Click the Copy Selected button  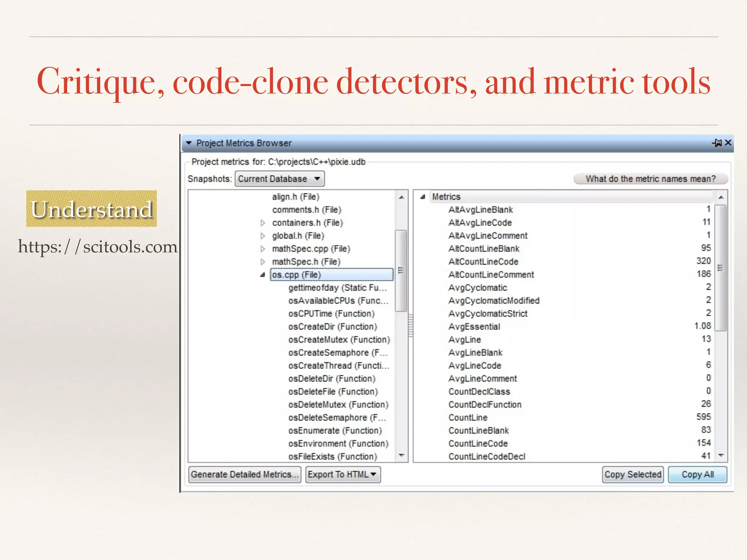(x=633, y=475)
